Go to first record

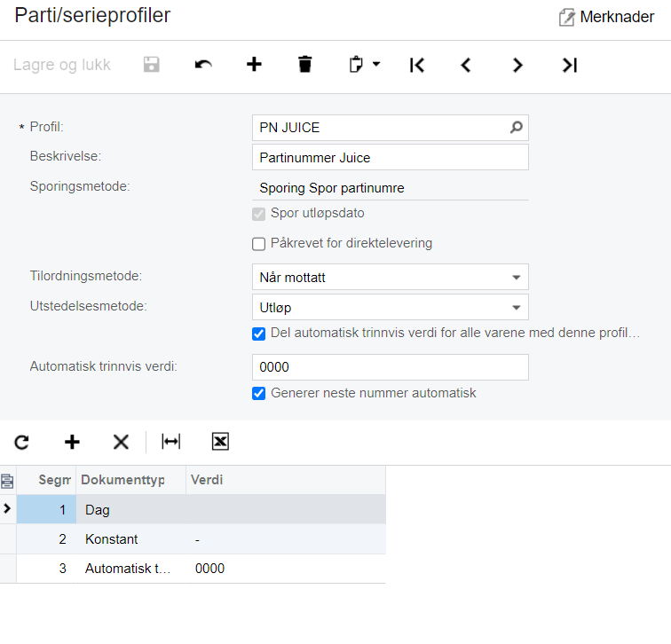[417, 65]
